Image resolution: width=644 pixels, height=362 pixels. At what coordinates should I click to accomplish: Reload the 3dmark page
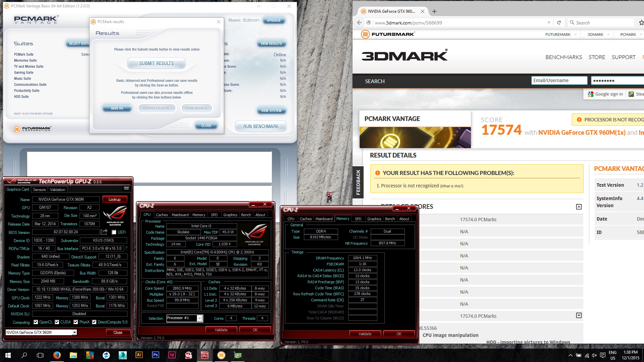coord(559,22)
